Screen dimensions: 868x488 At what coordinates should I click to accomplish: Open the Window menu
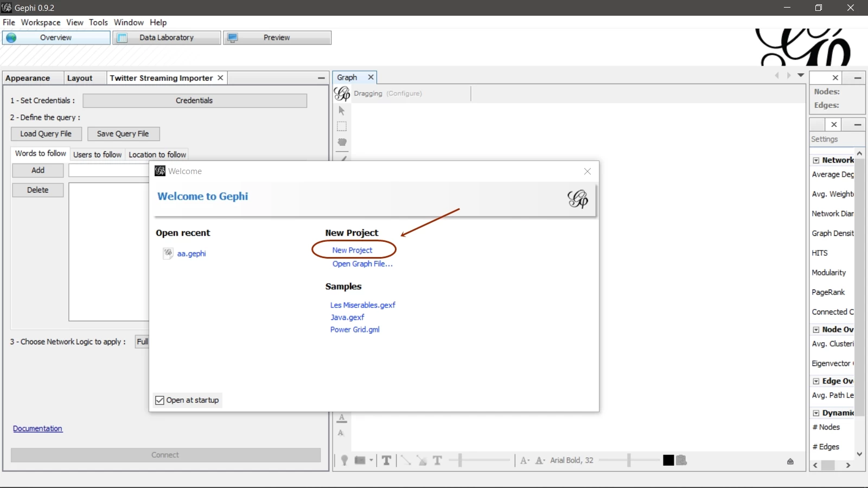tap(129, 22)
